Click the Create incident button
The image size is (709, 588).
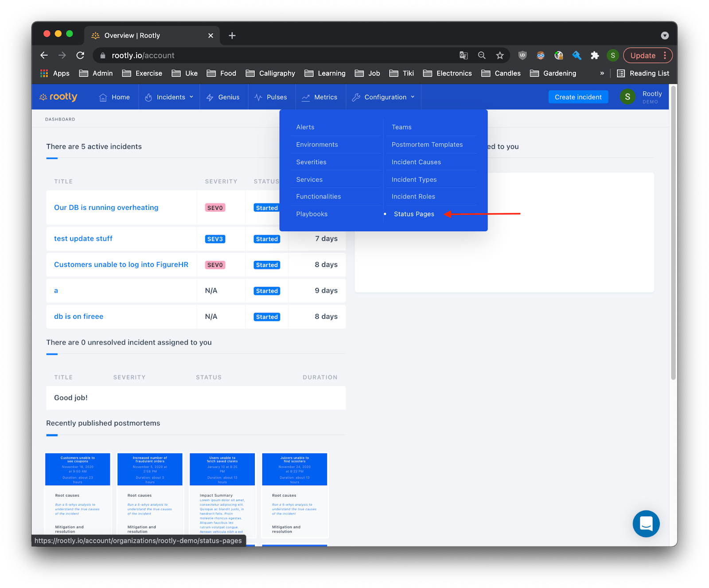point(578,97)
